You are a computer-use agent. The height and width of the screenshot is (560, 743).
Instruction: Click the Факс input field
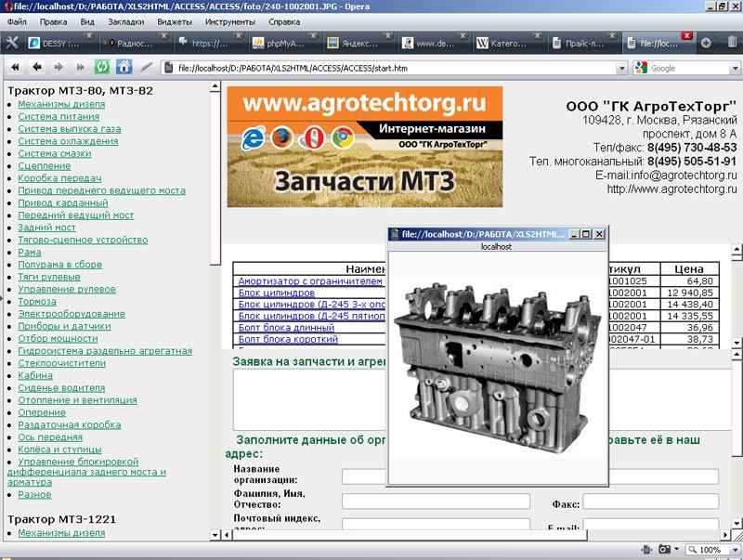[x=651, y=501]
